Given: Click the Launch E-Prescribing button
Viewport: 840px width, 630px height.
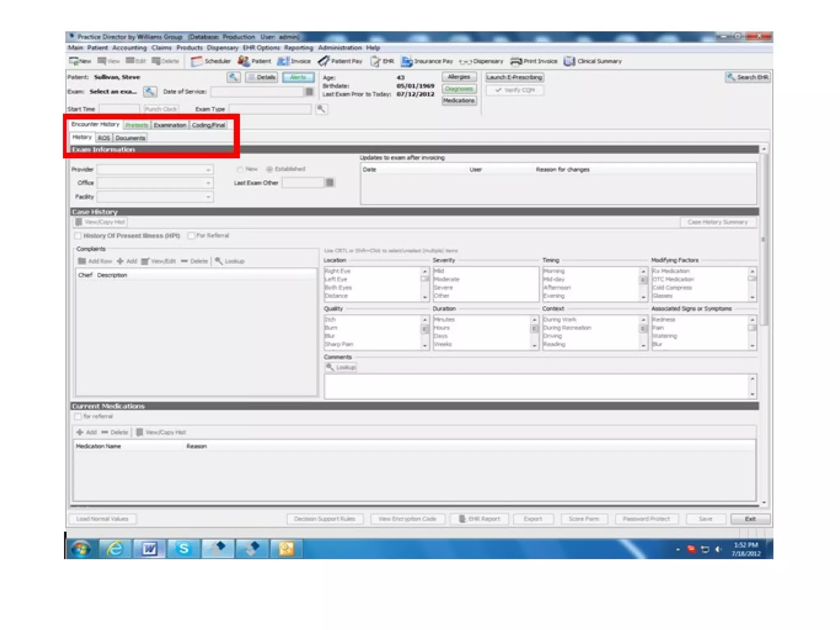Looking at the screenshot, I should [514, 77].
